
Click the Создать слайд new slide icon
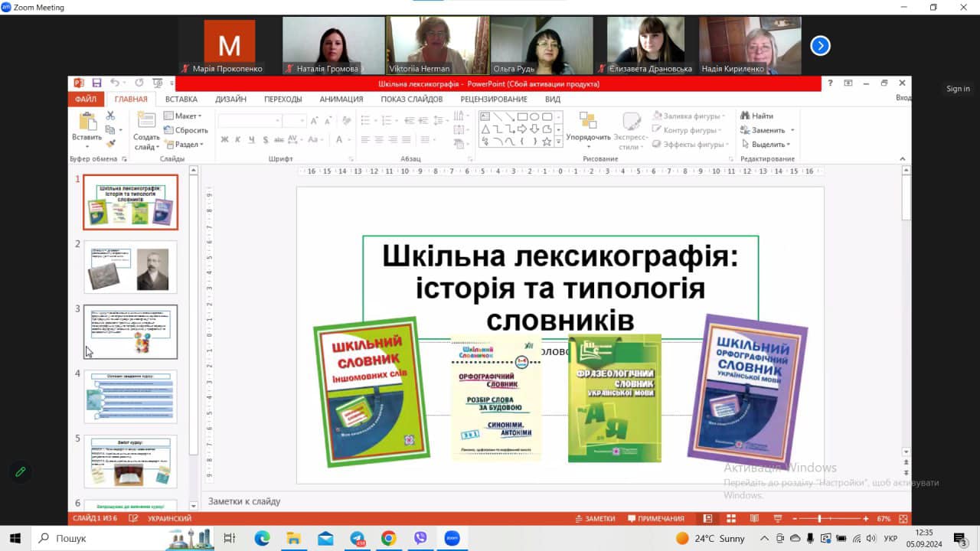point(146,120)
